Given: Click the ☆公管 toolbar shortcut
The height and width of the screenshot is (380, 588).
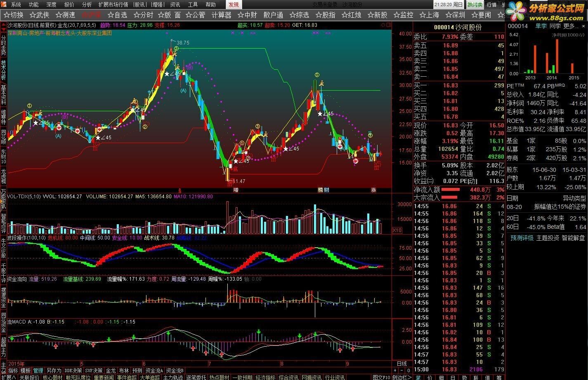Looking at the screenshot, I should point(195,15).
